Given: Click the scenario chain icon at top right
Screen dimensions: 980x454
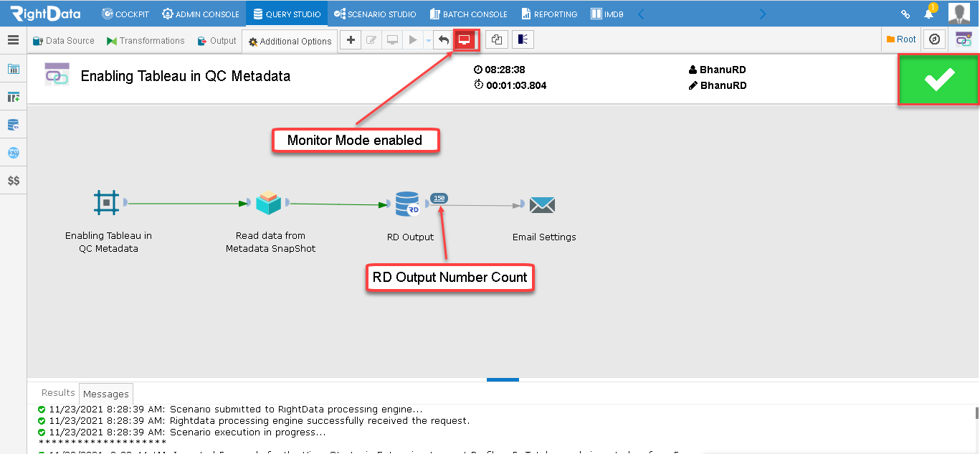Looking at the screenshot, I should tap(964, 39).
